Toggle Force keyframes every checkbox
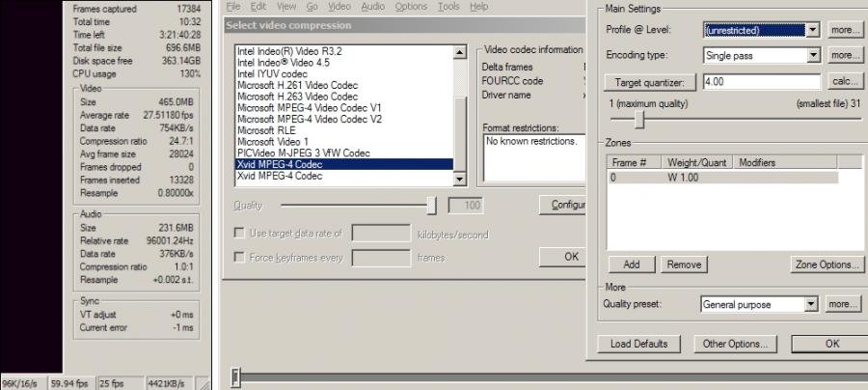The width and height of the screenshot is (868, 390). point(239,258)
